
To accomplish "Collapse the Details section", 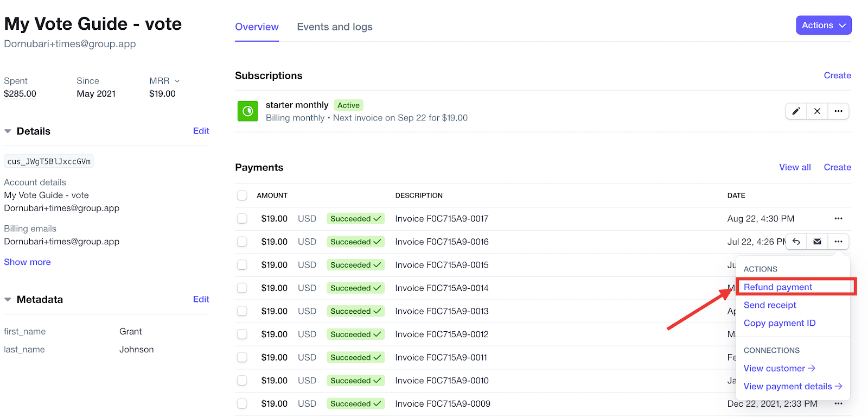I will pyautogui.click(x=8, y=131).
